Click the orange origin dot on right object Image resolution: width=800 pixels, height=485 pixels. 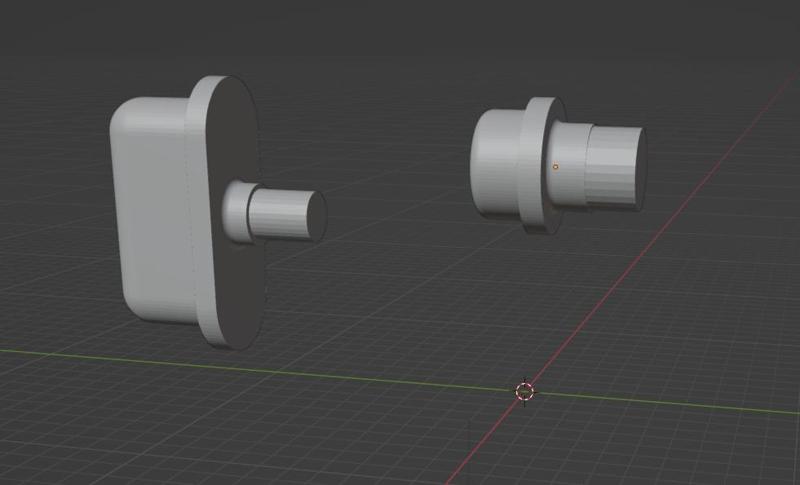pos(556,167)
